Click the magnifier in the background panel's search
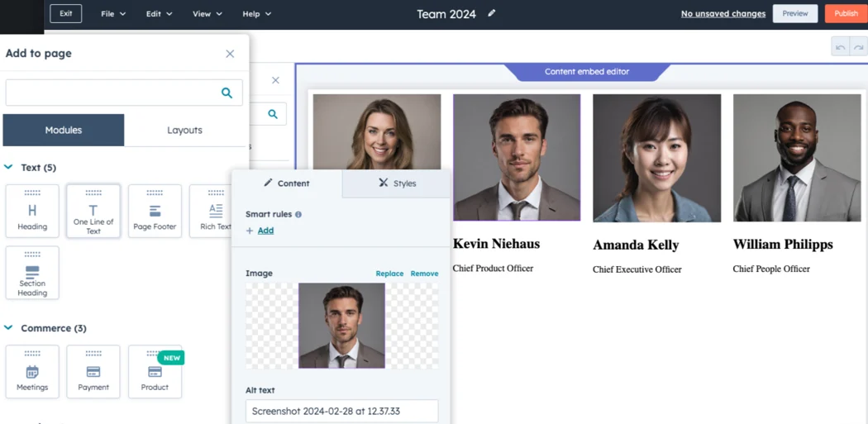This screenshot has width=868, height=424. 272,114
